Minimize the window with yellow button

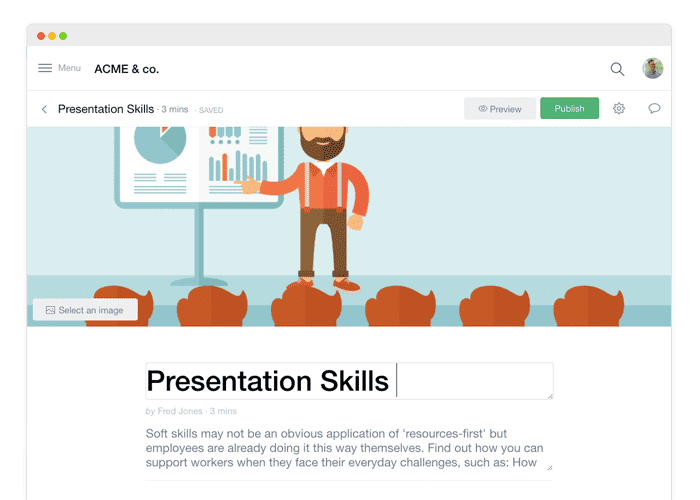52,36
